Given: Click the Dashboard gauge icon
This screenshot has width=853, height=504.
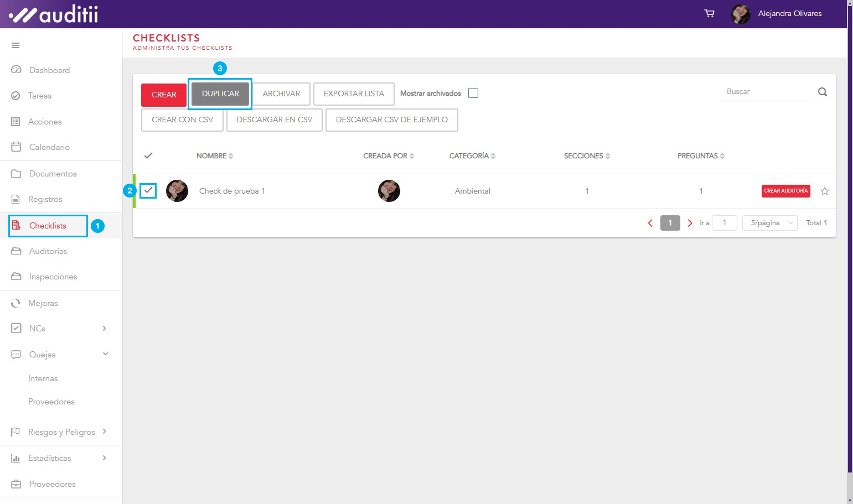Looking at the screenshot, I should 16,70.
